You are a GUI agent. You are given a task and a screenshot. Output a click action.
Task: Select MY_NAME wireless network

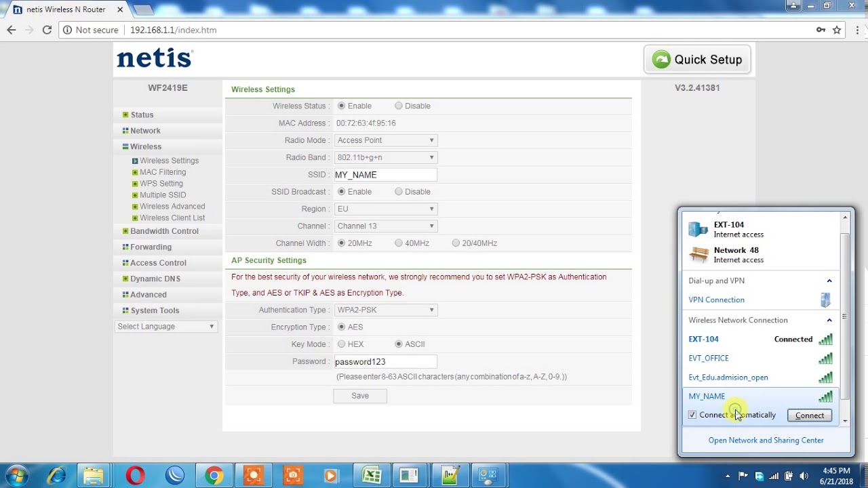761,396
